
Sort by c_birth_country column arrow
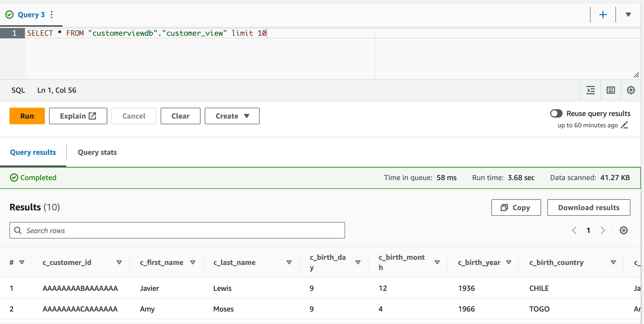613,262
